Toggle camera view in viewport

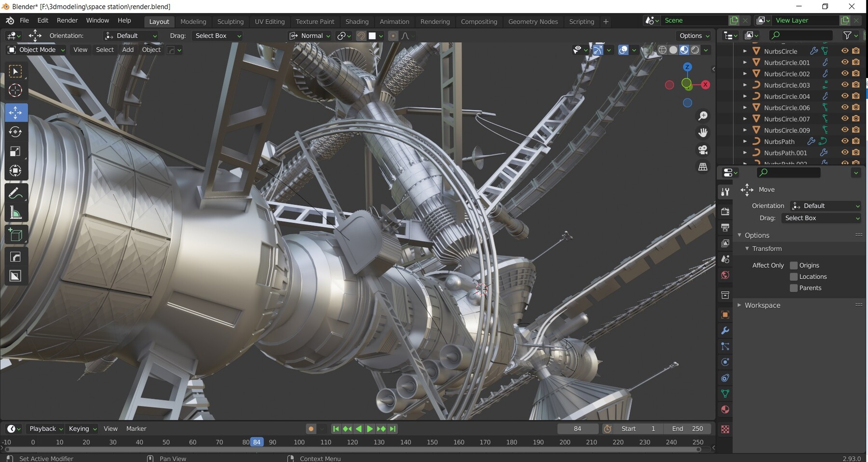click(x=703, y=150)
